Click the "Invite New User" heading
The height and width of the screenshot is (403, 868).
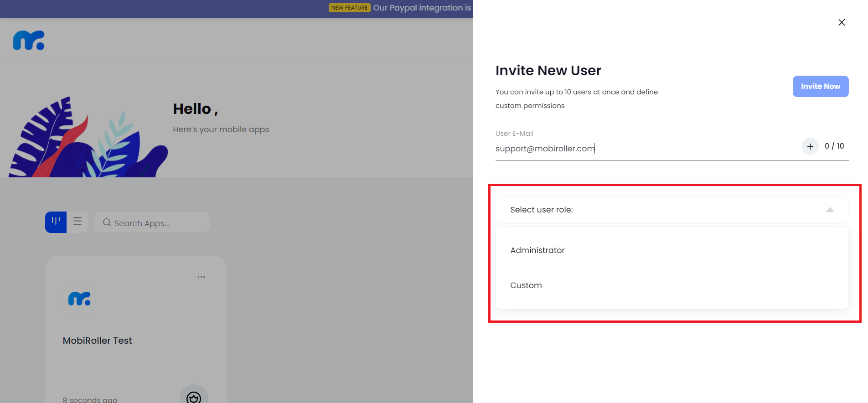pos(548,71)
